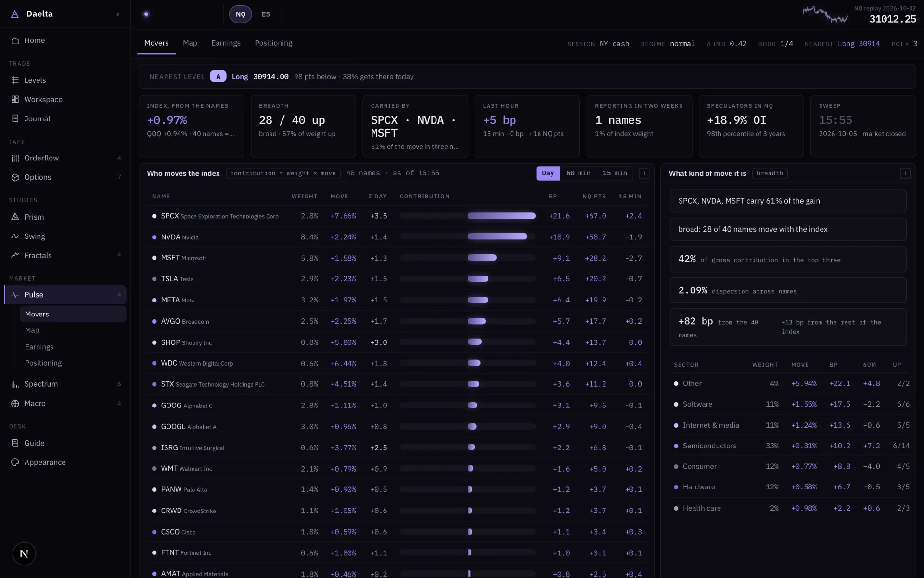
Task: Click the A badge on nearest level
Action: pos(218,77)
